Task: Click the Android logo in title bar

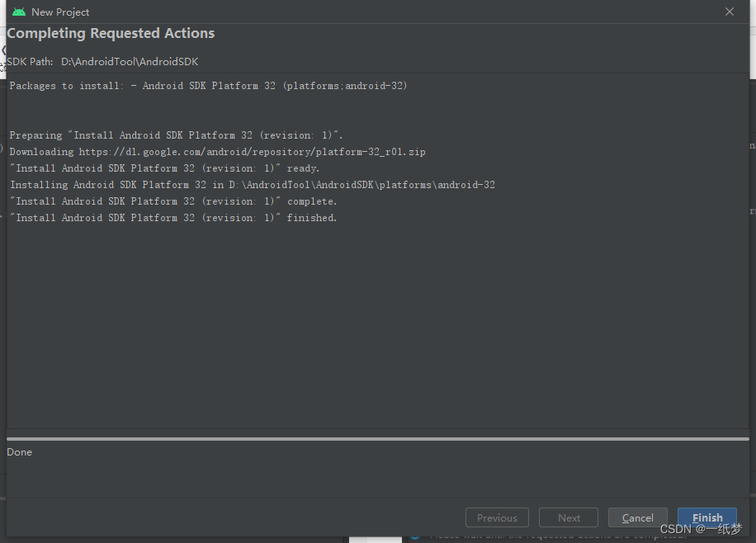Action: pos(19,12)
